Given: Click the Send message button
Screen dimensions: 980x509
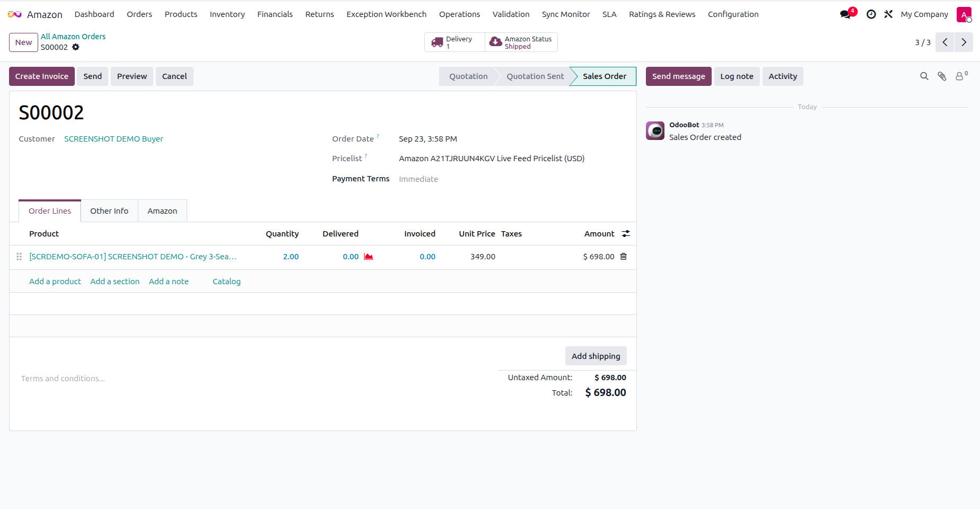Looking at the screenshot, I should [x=678, y=76].
